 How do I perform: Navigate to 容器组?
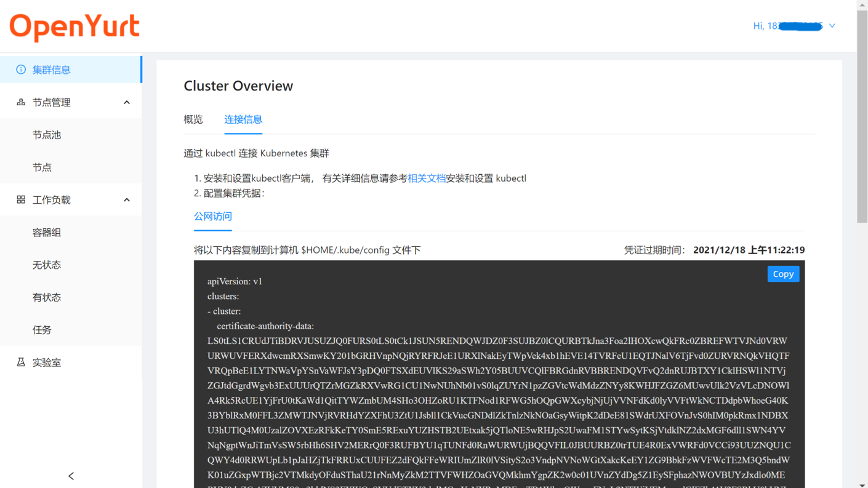71,232
